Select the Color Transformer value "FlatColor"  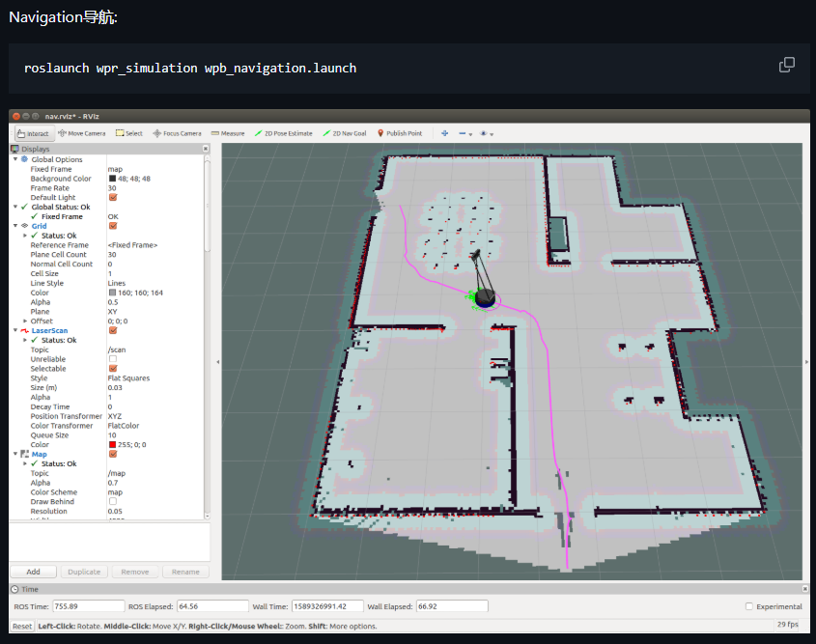(x=124, y=426)
